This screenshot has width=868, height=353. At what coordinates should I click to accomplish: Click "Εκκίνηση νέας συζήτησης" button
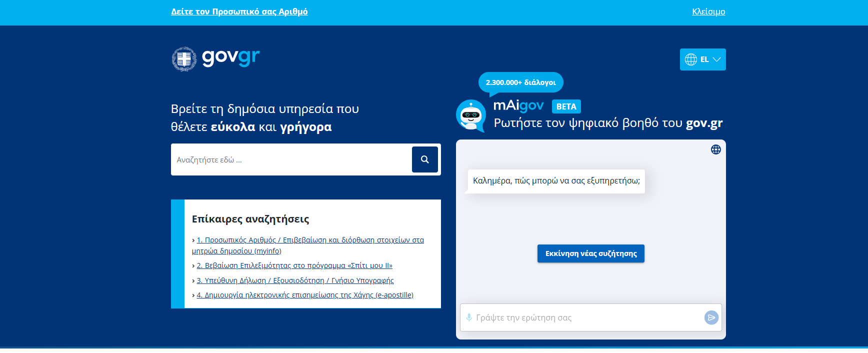coord(591,253)
